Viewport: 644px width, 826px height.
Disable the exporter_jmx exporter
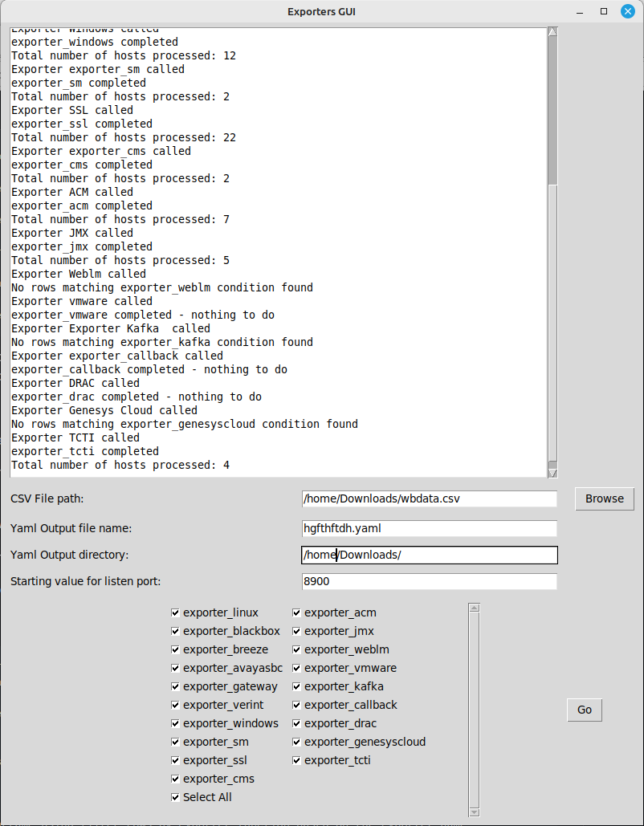296,631
